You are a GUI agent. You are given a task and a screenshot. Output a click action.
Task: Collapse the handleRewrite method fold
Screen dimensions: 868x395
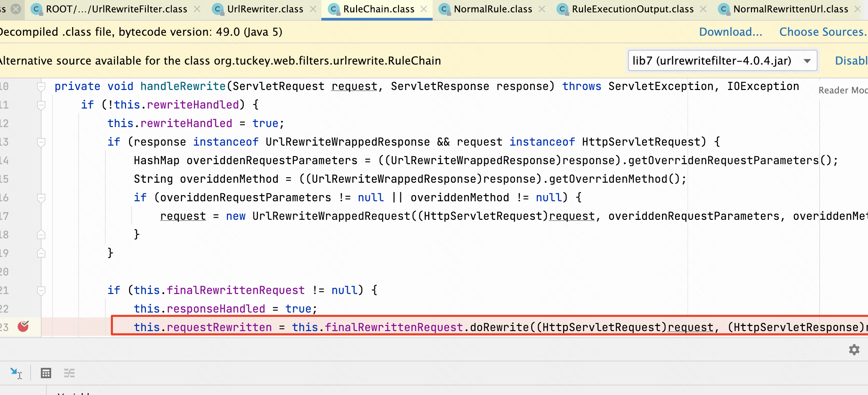tap(41, 87)
